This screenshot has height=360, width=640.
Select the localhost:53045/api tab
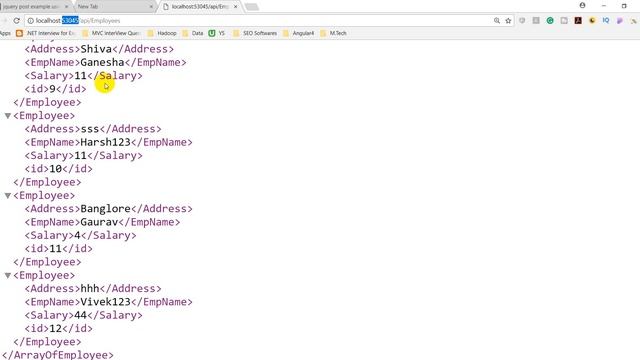199,7
